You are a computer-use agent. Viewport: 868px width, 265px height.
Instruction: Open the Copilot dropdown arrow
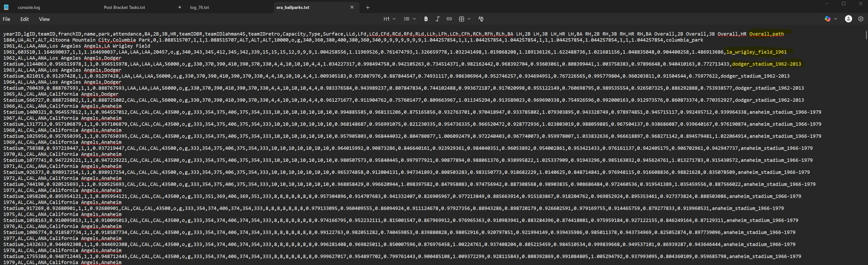pos(835,19)
